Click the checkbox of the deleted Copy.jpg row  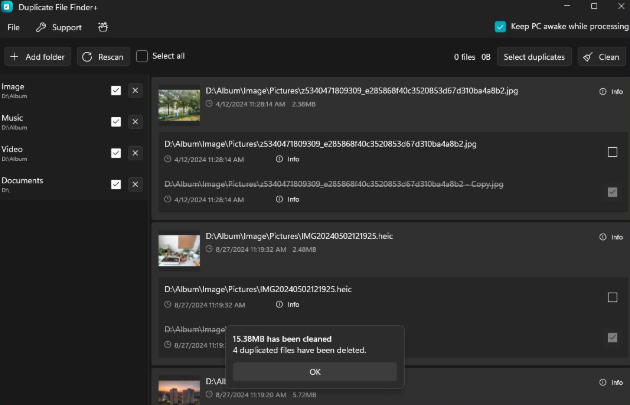pyautogui.click(x=612, y=192)
